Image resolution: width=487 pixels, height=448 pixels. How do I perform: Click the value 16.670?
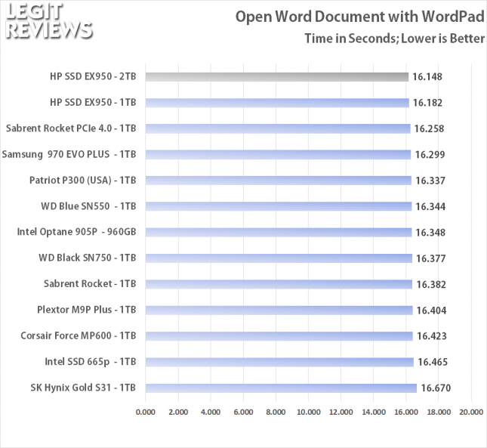(x=436, y=388)
